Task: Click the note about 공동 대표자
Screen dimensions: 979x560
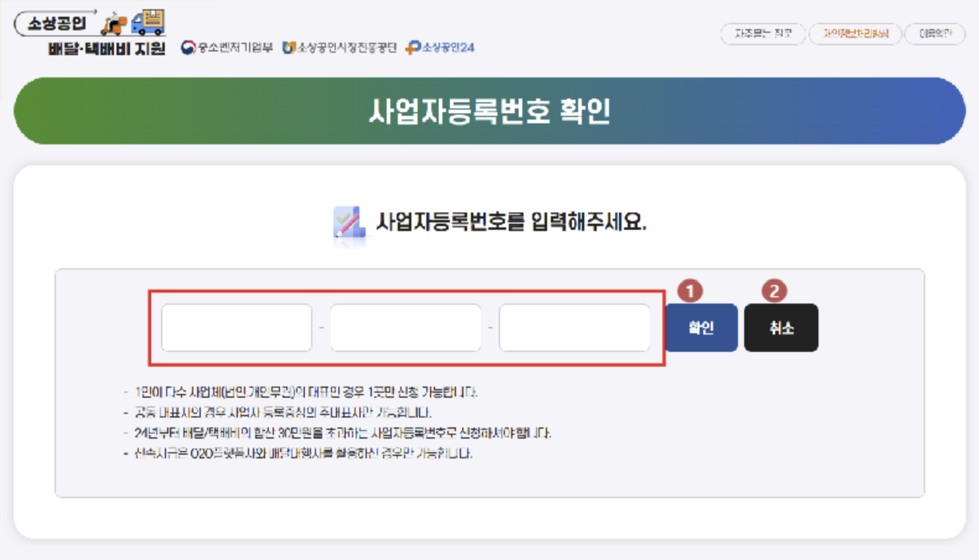Action: pos(283,413)
